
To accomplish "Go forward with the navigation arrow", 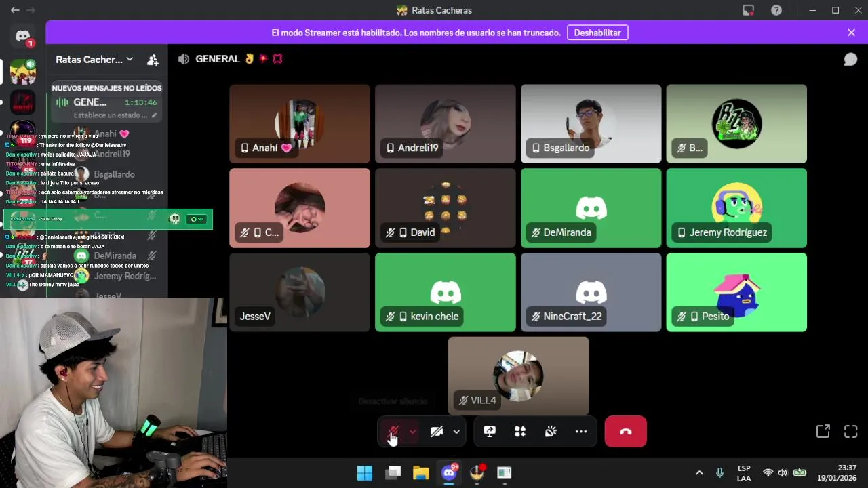I will pyautogui.click(x=31, y=10).
